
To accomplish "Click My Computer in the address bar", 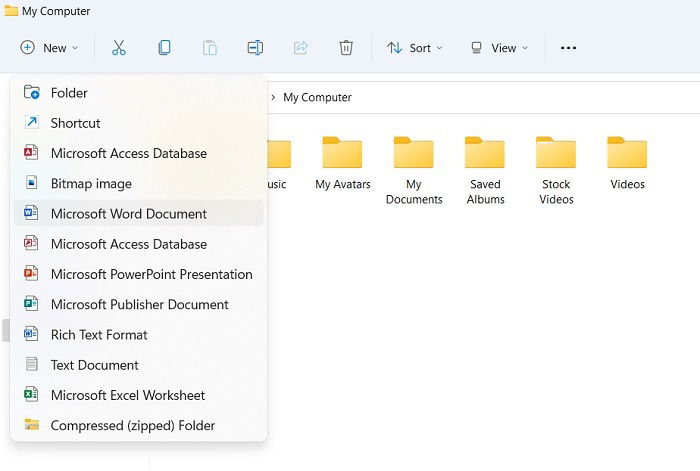I will coord(317,97).
